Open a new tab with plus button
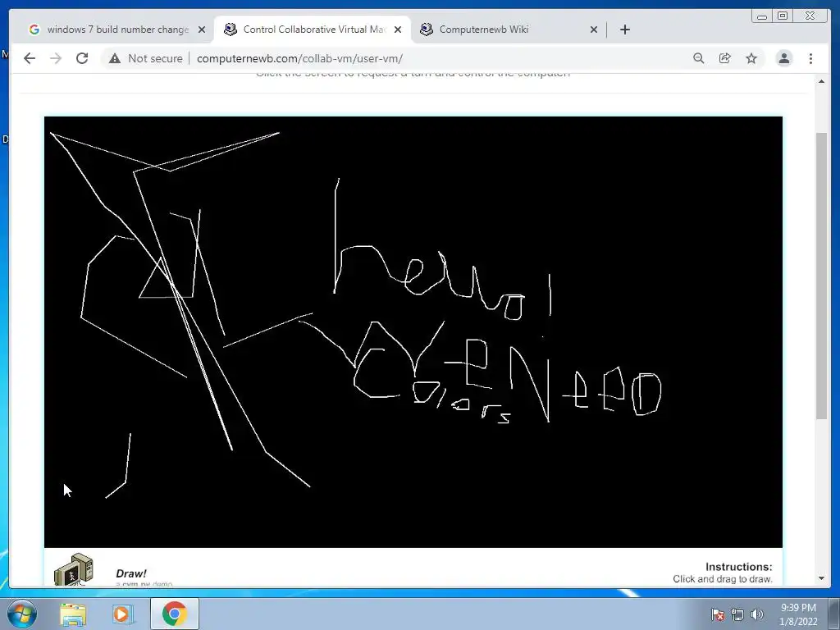Image resolution: width=840 pixels, height=630 pixels. (x=624, y=30)
